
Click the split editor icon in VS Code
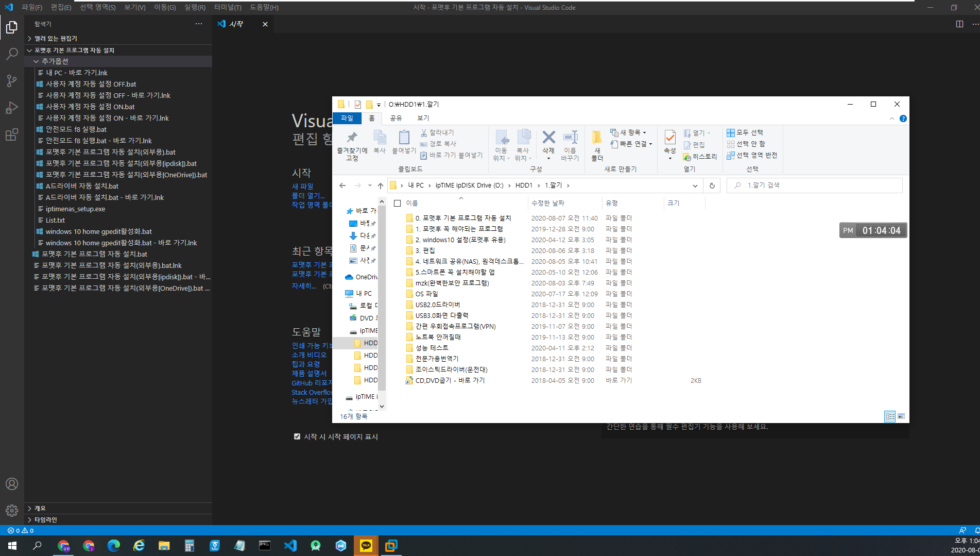[959, 24]
